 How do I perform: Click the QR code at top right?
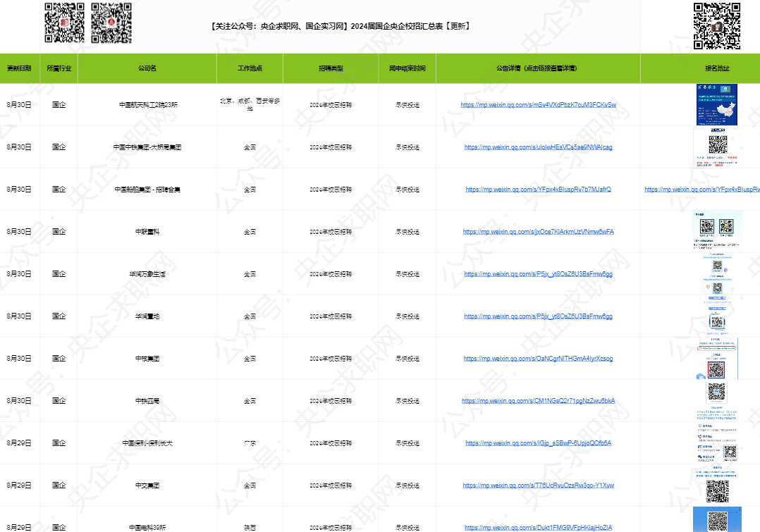[x=717, y=26]
